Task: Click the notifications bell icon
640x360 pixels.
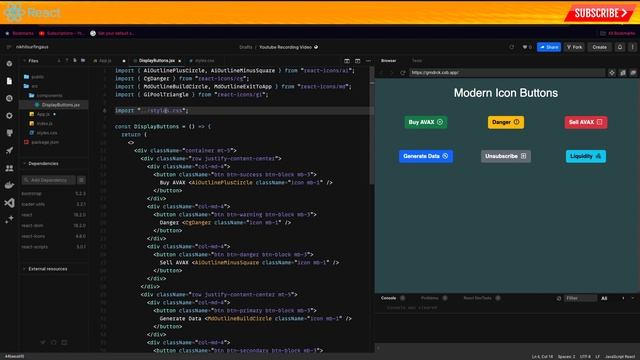Action: point(620,47)
